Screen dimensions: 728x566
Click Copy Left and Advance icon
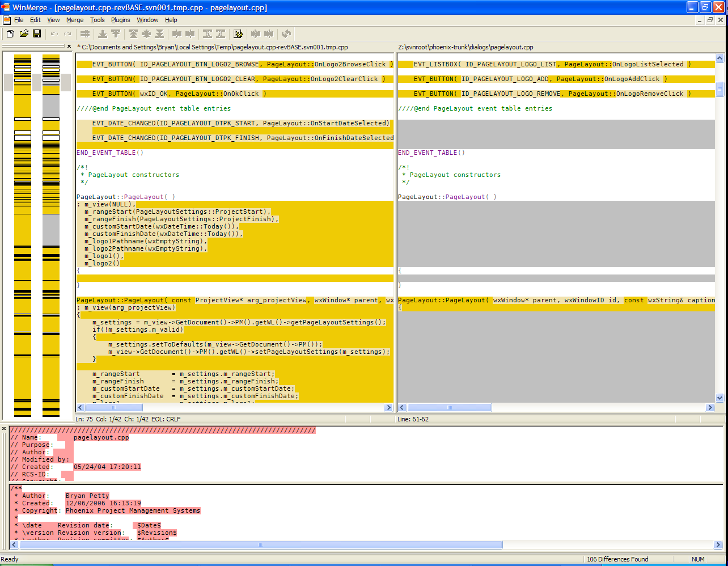221,34
